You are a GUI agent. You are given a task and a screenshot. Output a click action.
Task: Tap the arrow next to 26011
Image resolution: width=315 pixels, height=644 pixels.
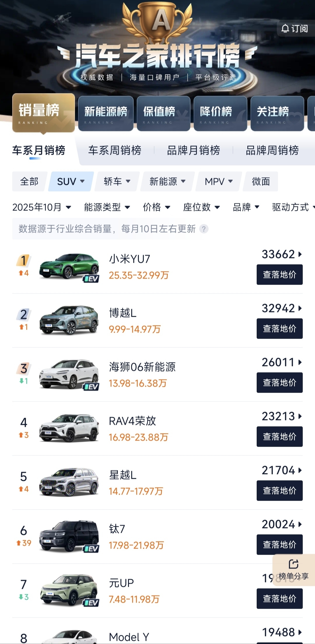(300, 362)
